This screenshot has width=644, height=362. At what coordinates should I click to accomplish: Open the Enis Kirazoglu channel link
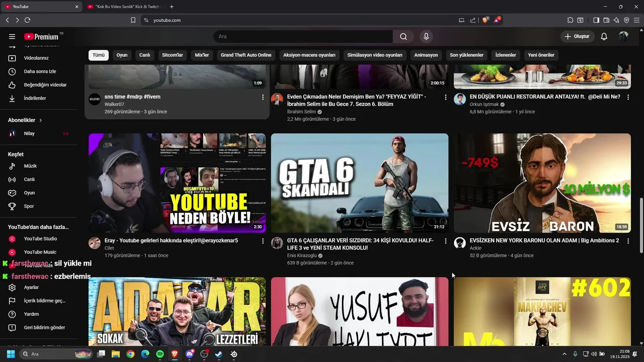302,255
